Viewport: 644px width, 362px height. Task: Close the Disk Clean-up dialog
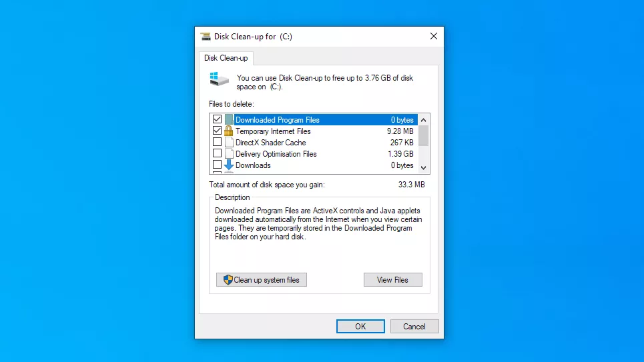434,36
